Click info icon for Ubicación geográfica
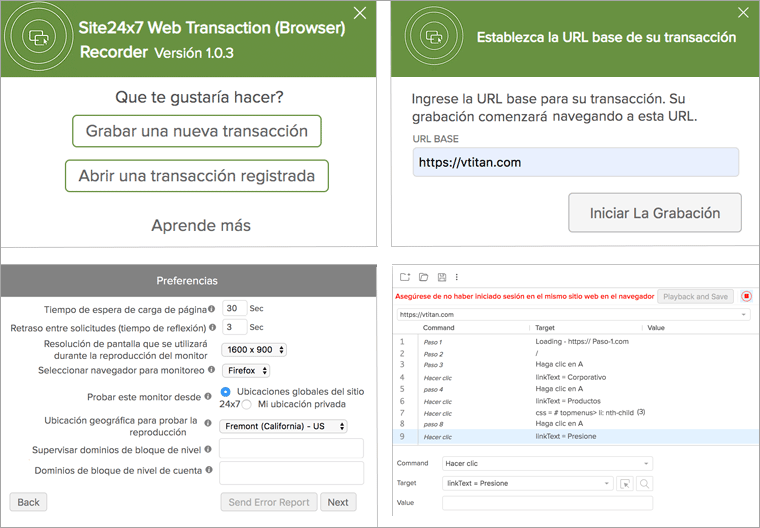The image size is (760, 528). [x=208, y=423]
